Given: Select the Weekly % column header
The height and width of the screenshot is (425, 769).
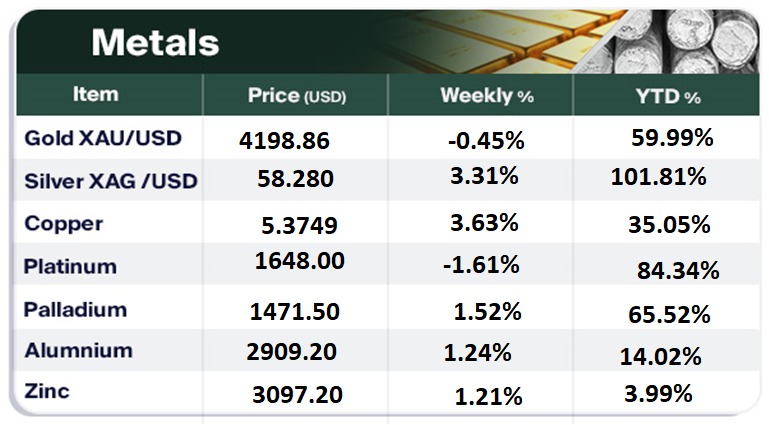Looking at the screenshot, I should point(487,96).
